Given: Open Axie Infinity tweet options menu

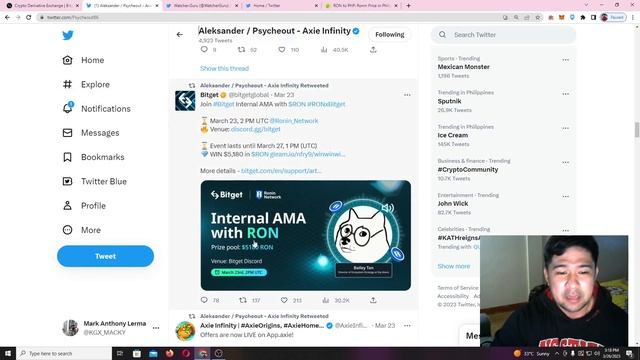Looking at the screenshot, I should coord(407,325).
